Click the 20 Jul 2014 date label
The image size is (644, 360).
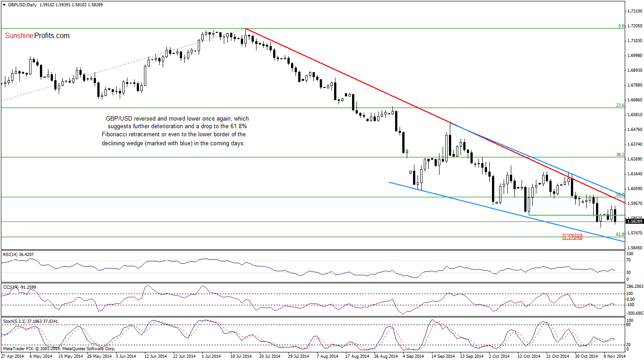(270, 356)
